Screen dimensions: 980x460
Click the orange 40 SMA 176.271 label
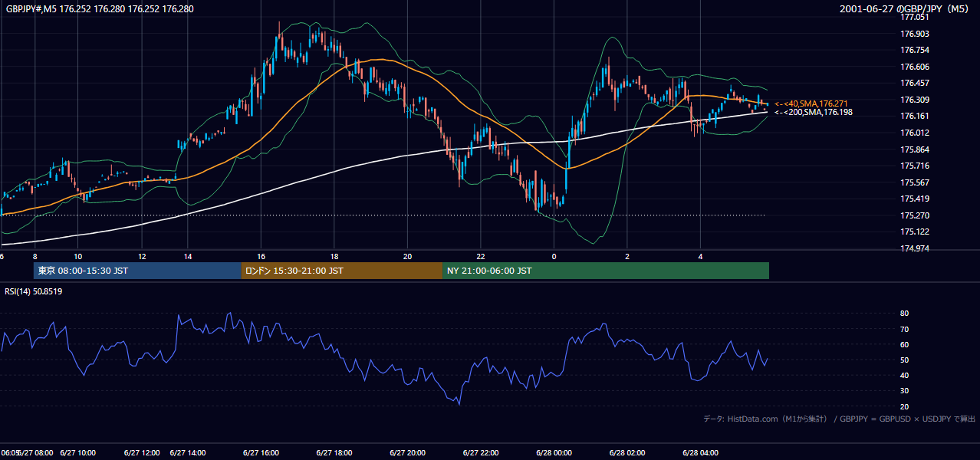point(811,103)
